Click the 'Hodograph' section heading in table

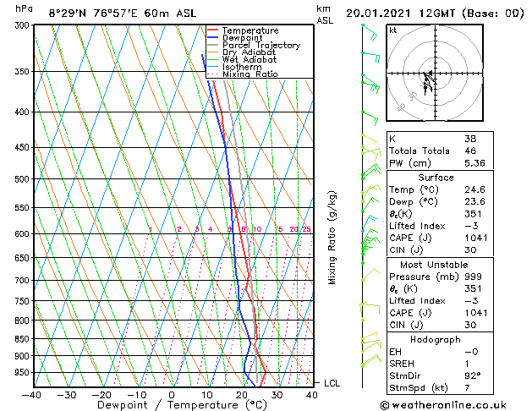click(436, 339)
